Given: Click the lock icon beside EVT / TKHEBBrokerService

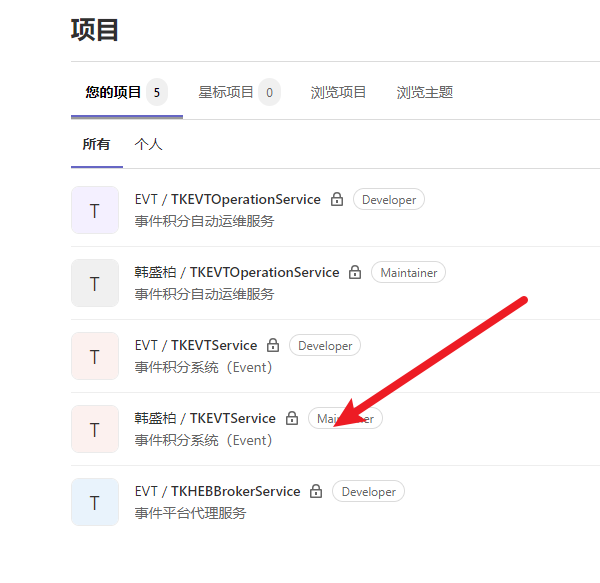Looking at the screenshot, I should tap(316, 492).
